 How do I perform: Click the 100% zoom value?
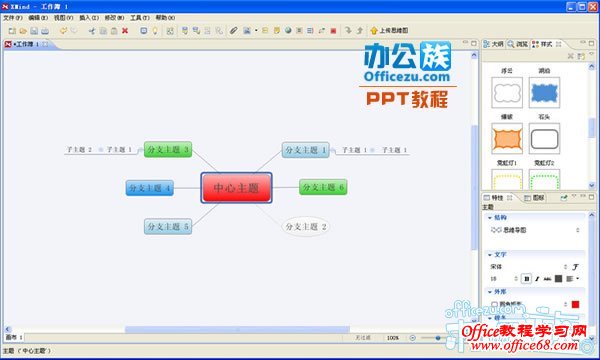(x=393, y=338)
